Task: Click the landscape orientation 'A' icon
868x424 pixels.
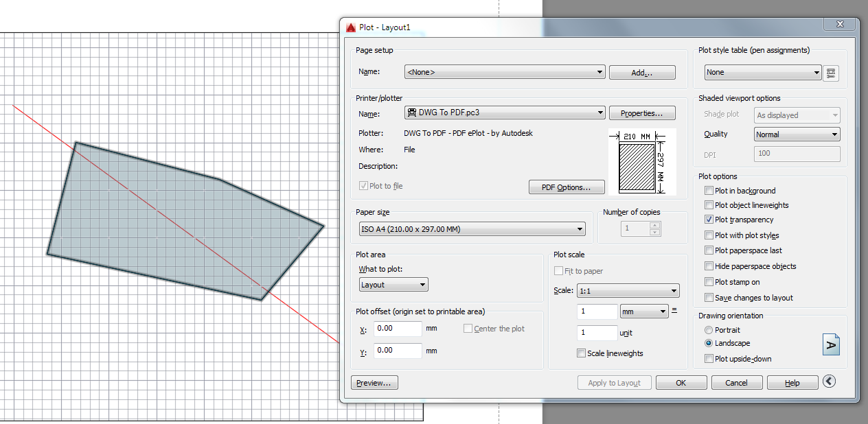Action: click(x=830, y=344)
